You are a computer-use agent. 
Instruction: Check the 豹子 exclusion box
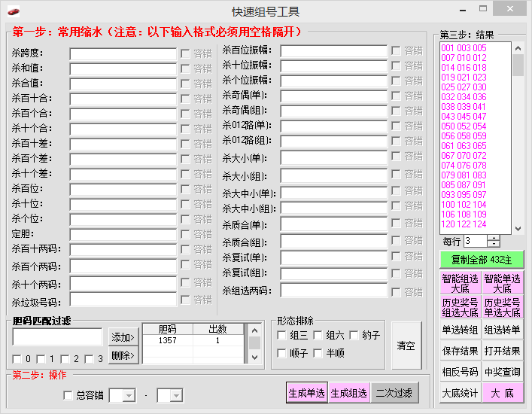(x=354, y=335)
